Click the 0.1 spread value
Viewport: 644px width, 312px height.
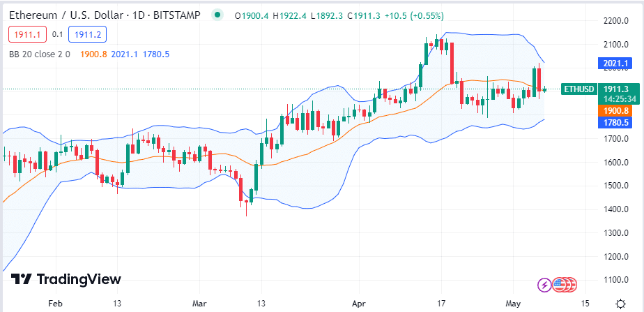tap(57, 34)
